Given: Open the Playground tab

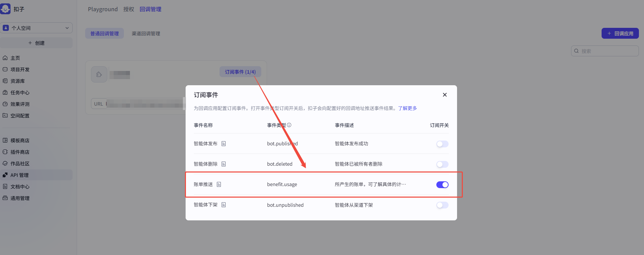Looking at the screenshot, I should coord(102,9).
